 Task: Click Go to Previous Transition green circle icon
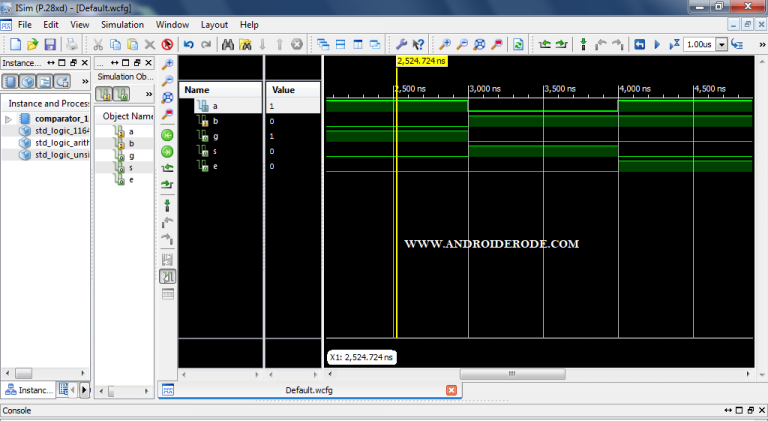(167, 135)
